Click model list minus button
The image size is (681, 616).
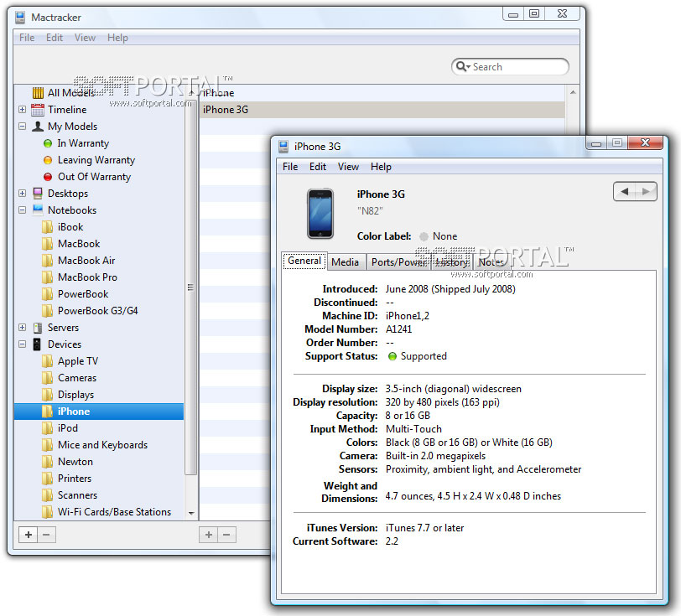(226, 535)
